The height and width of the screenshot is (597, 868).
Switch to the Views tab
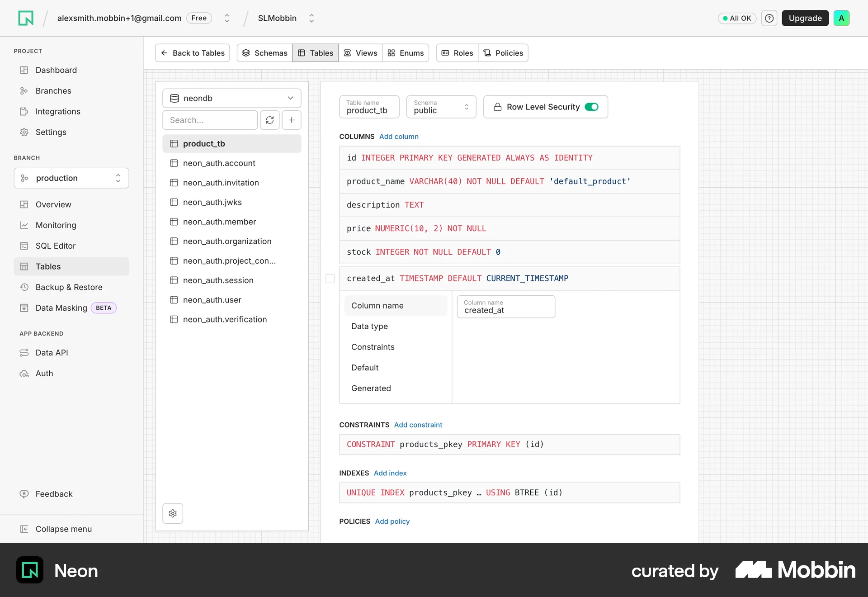(360, 53)
